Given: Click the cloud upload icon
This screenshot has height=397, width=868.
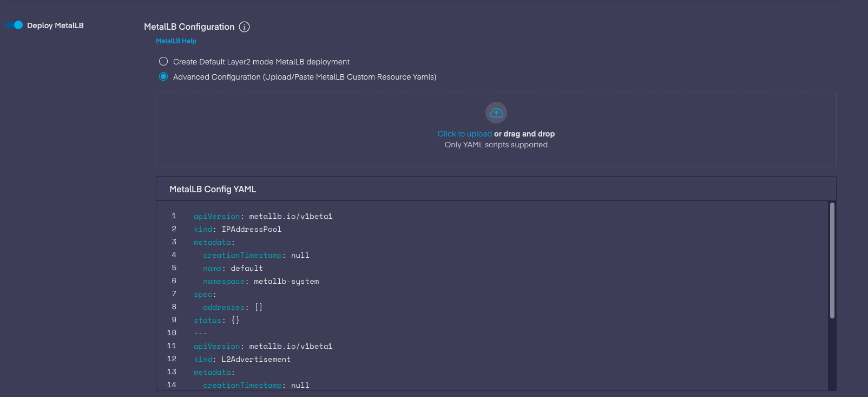Looking at the screenshot, I should pos(496,113).
